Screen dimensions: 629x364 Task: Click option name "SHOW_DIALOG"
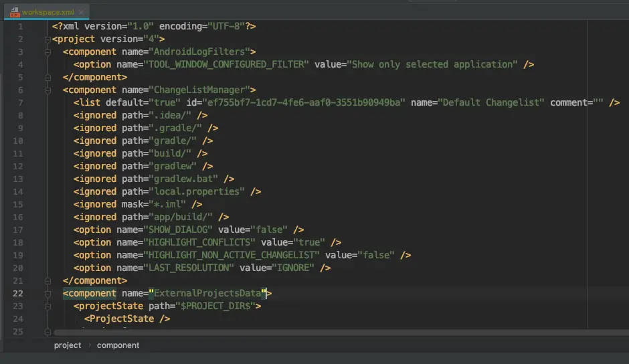click(178, 230)
